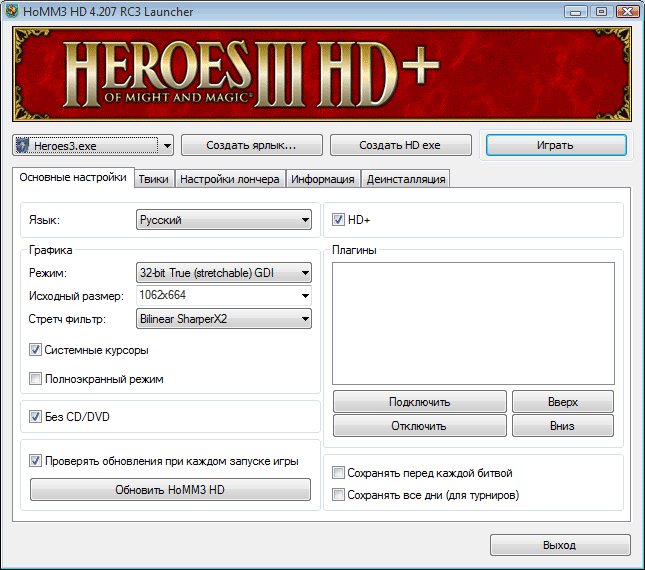Screen dimensions: 645x570
Task: Switch to the Твики tab
Action: (153, 179)
